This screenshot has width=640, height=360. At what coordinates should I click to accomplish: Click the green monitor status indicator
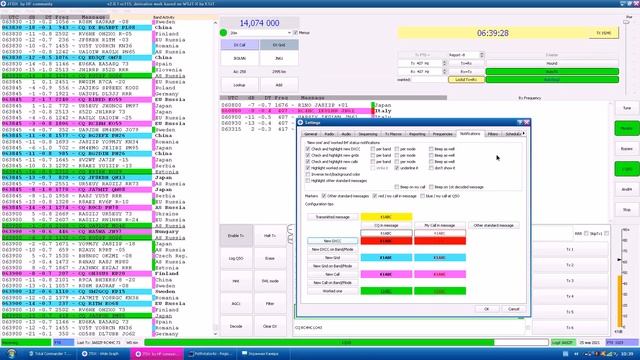point(223,33)
